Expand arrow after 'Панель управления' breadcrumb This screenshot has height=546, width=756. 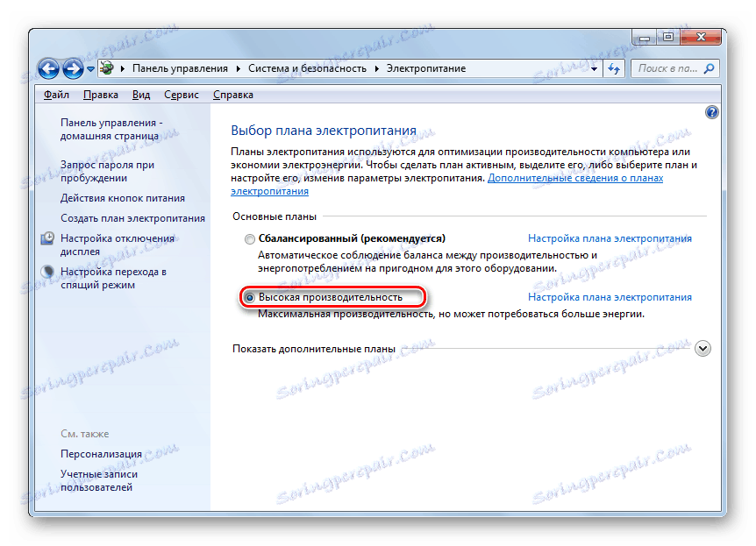pos(239,69)
